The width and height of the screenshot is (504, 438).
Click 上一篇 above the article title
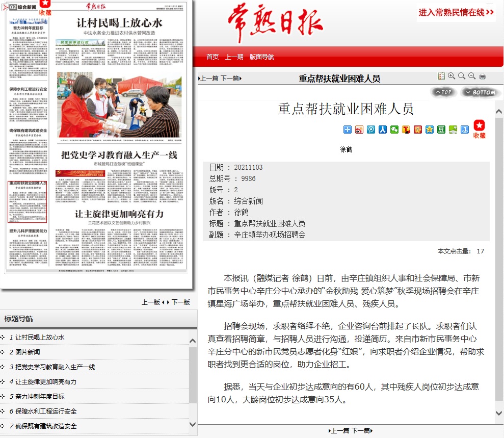(208, 79)
